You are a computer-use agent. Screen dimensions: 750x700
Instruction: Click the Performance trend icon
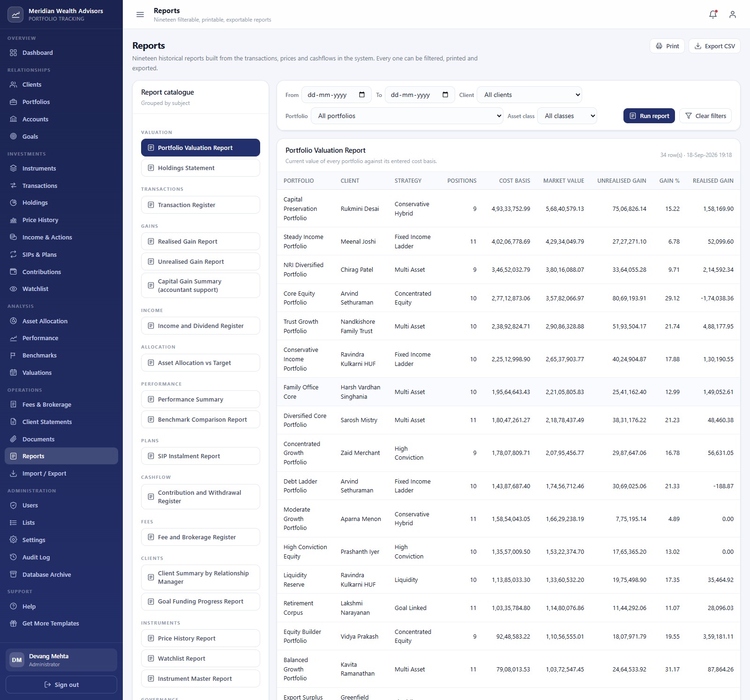point(13,338)
